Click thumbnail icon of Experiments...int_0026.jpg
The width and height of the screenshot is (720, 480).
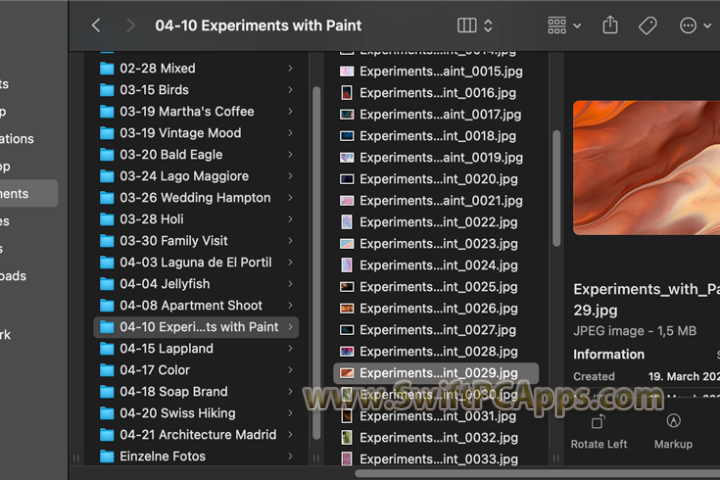click(347, 309)
